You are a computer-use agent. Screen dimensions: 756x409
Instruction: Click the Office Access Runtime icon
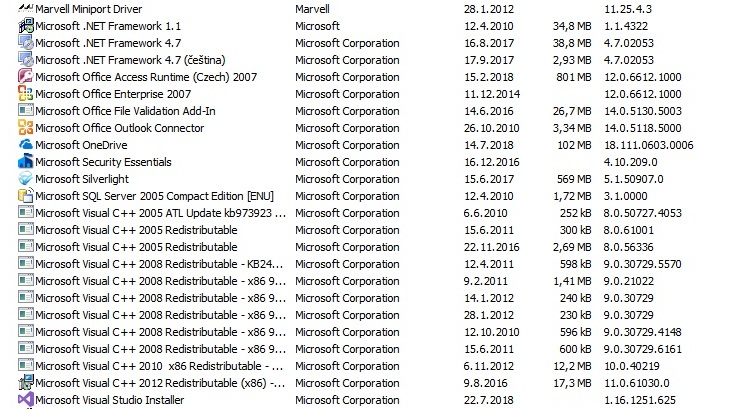[26, 77]
